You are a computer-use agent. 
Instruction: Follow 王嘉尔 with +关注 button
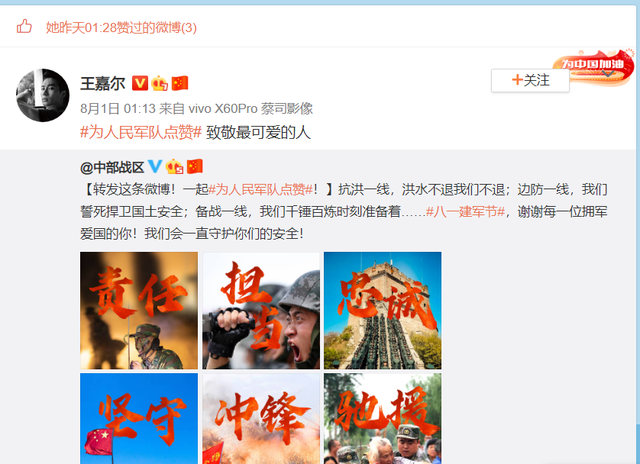click(530, 80)
